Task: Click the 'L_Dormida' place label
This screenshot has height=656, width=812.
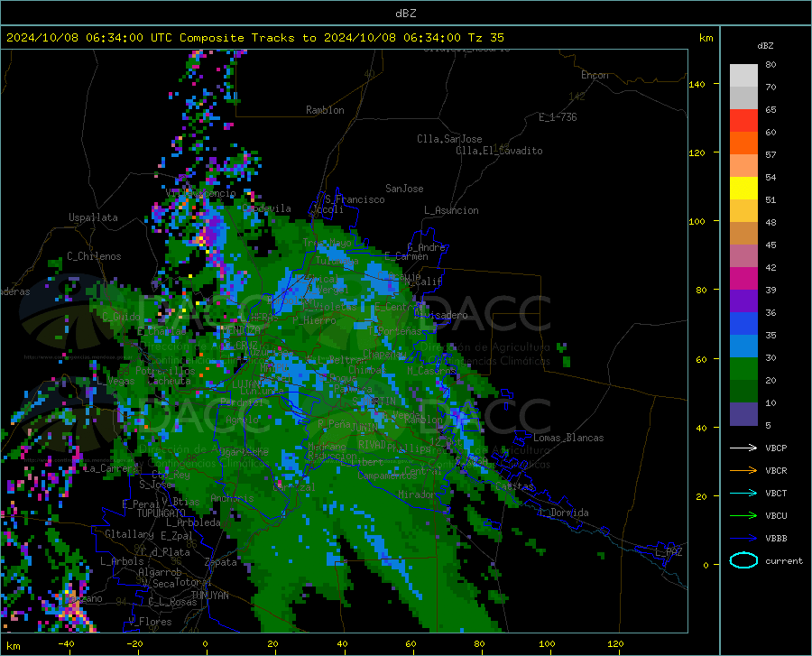Action: point(564,513)
